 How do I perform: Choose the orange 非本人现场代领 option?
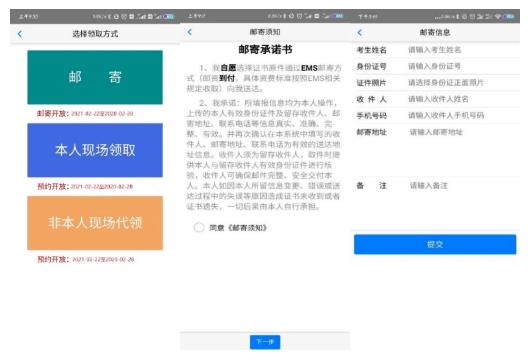[95, 223]
